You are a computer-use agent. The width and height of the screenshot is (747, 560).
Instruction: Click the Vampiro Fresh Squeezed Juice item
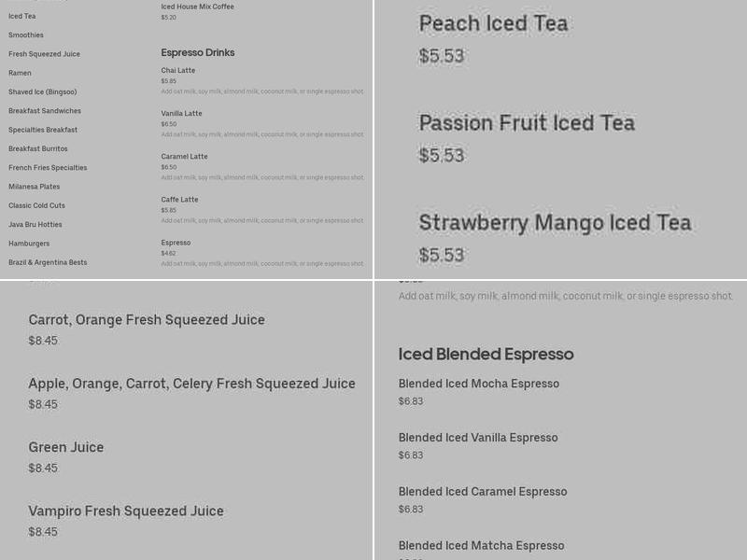click(126, 511)
